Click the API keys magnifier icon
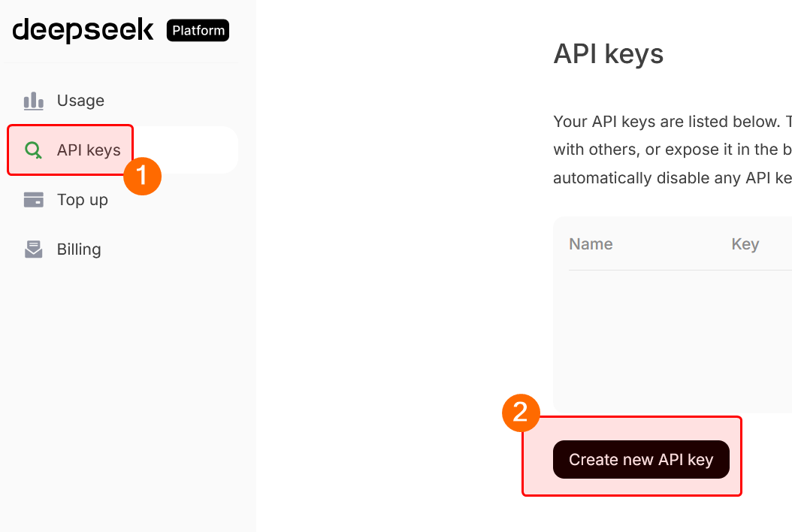 pyautogui.click(x=33, y=150)
